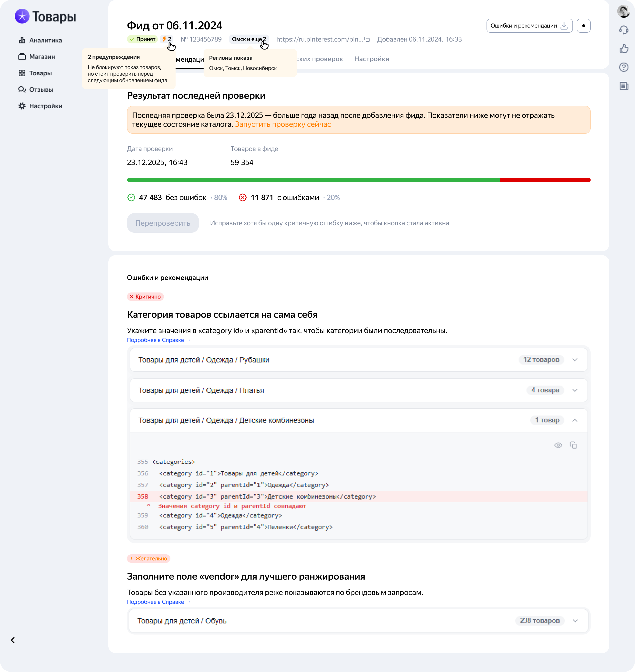
Task: Click the Критично severity label
Action: (145, 297)
